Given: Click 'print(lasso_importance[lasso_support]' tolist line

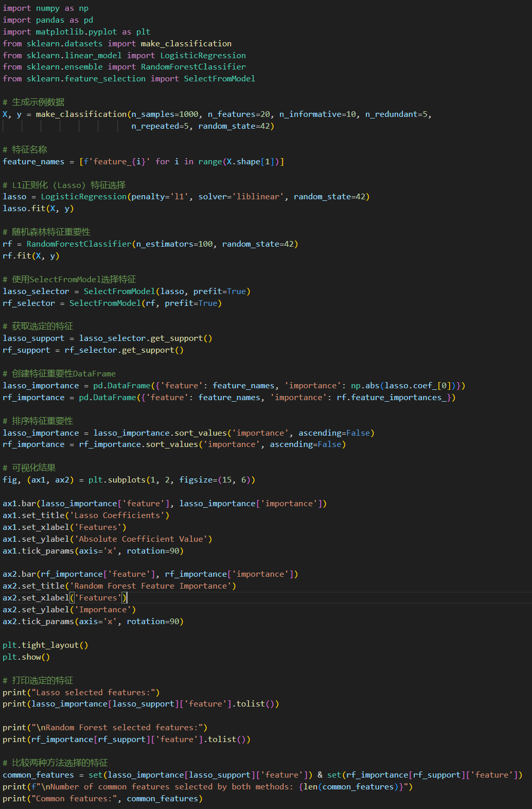Looking at the screenshot, I should click(x=141, y=704).
